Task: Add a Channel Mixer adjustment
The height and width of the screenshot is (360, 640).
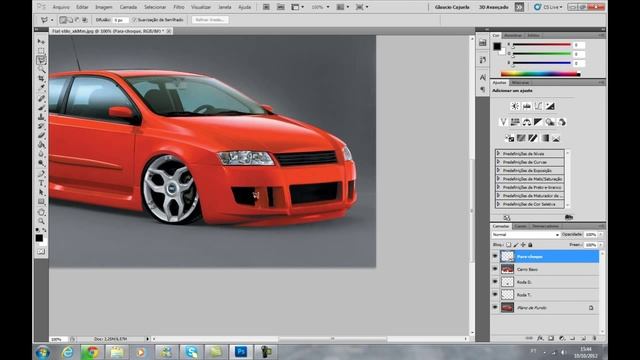Action: pos(562,122)
